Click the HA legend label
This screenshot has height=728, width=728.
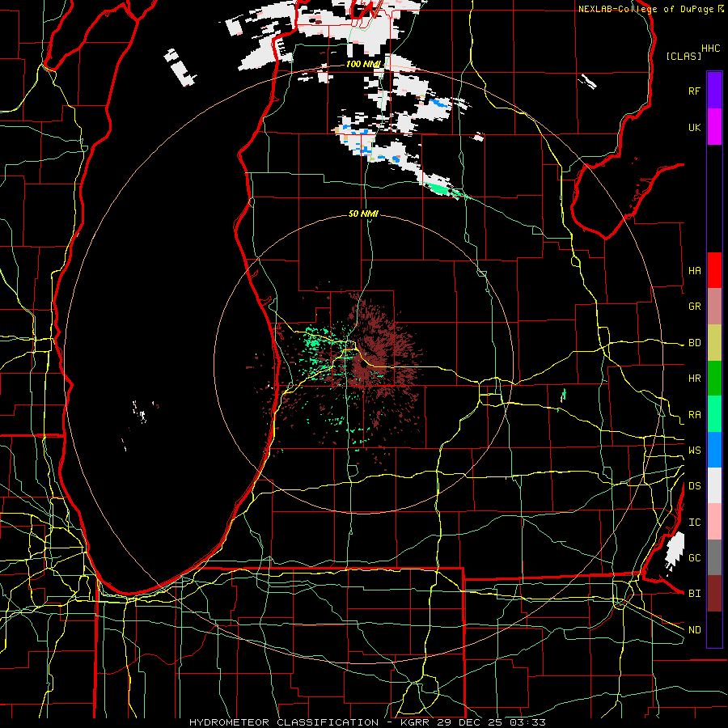point(694,271)
